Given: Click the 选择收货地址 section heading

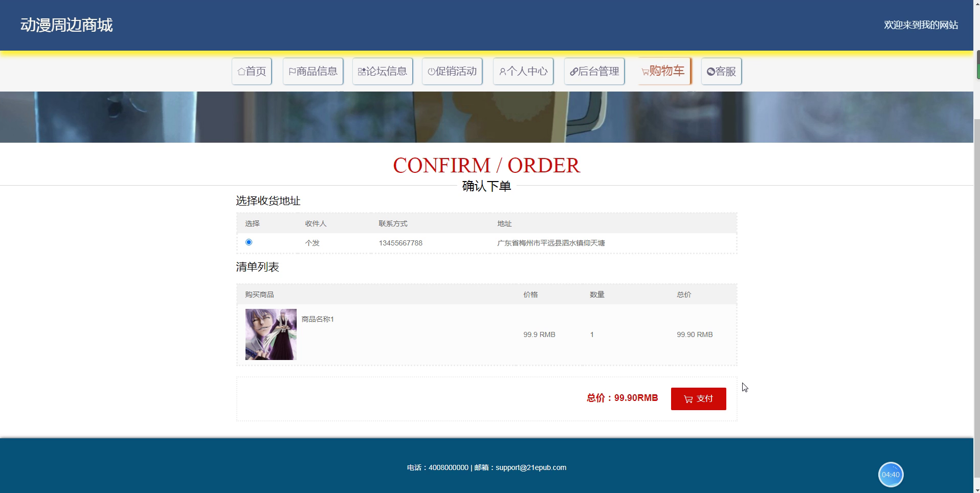Looking at the screenshot, I should click(x=268, y=201).
